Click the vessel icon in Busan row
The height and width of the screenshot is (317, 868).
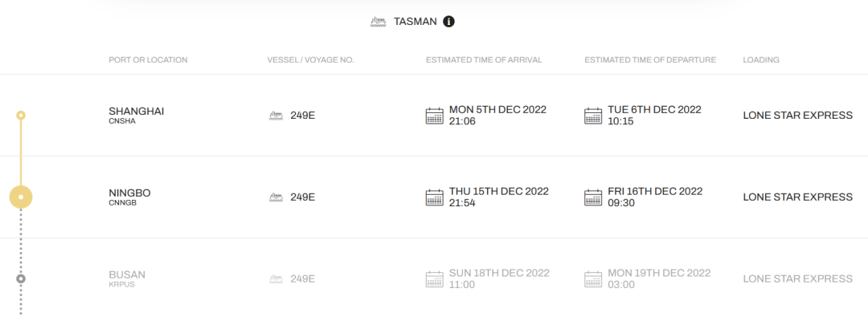click(x=276, y=278)
